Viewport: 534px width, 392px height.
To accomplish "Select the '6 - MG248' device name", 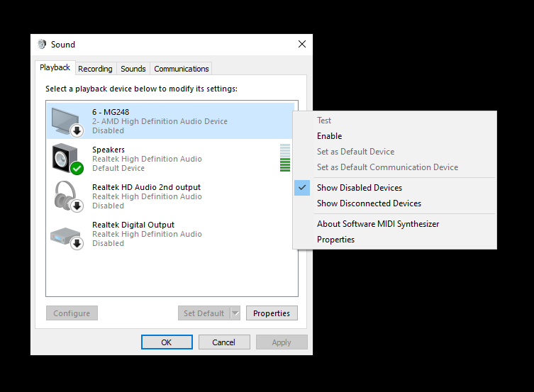I will coord(111,112).
